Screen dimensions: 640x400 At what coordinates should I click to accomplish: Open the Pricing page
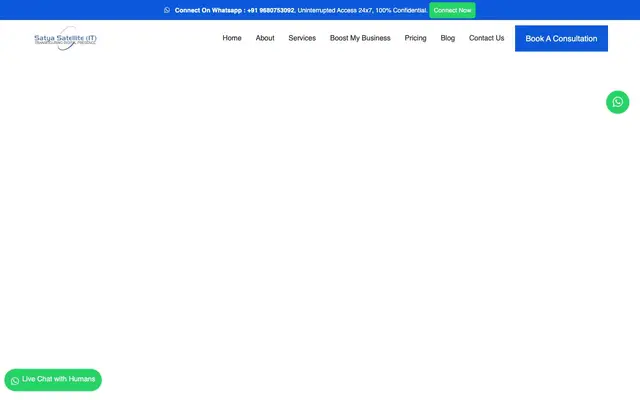point(415,38)
